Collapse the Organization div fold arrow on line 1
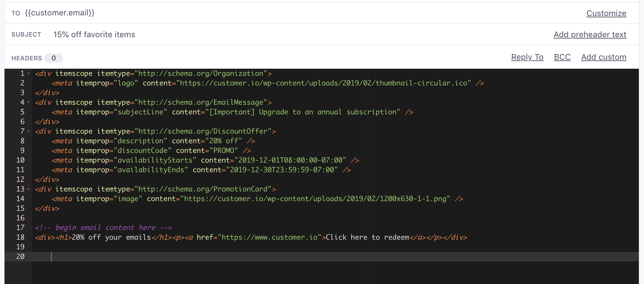This screenshot has height=284, width=644. click(x=29, y=74)
